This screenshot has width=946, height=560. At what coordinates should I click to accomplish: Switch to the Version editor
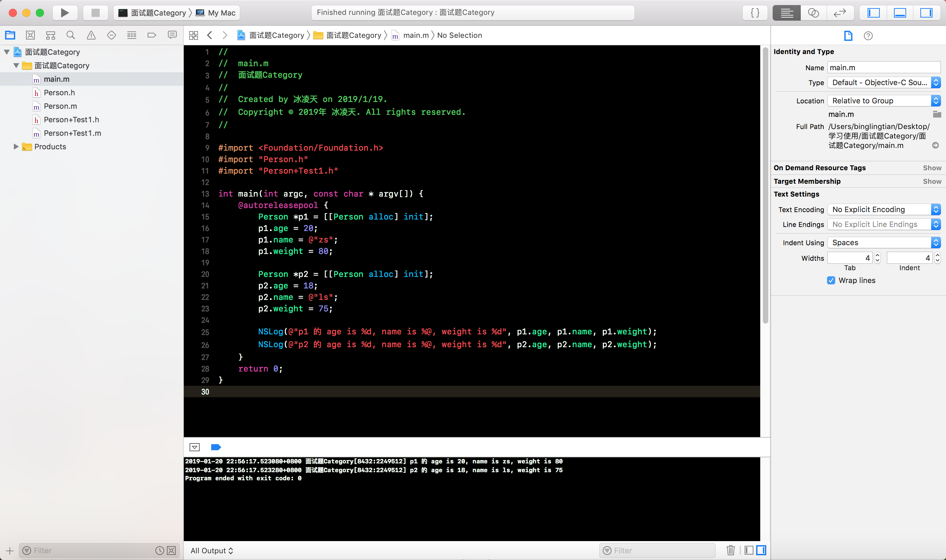click(840, 13)
